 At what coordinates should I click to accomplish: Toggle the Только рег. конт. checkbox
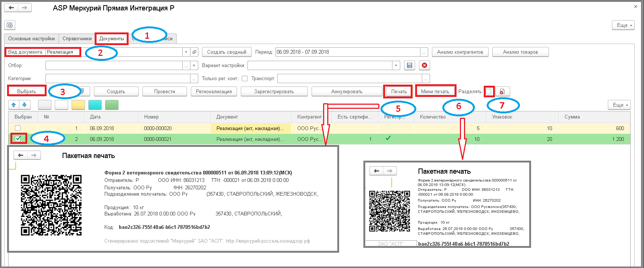click(x=245, y=78)
